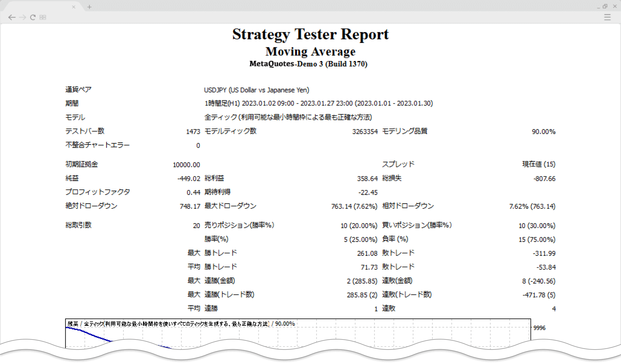The width and height of the screenshot is (621, 364).
Task: Select the モデルティック数 value 3263354
Action: pos(365,131)
